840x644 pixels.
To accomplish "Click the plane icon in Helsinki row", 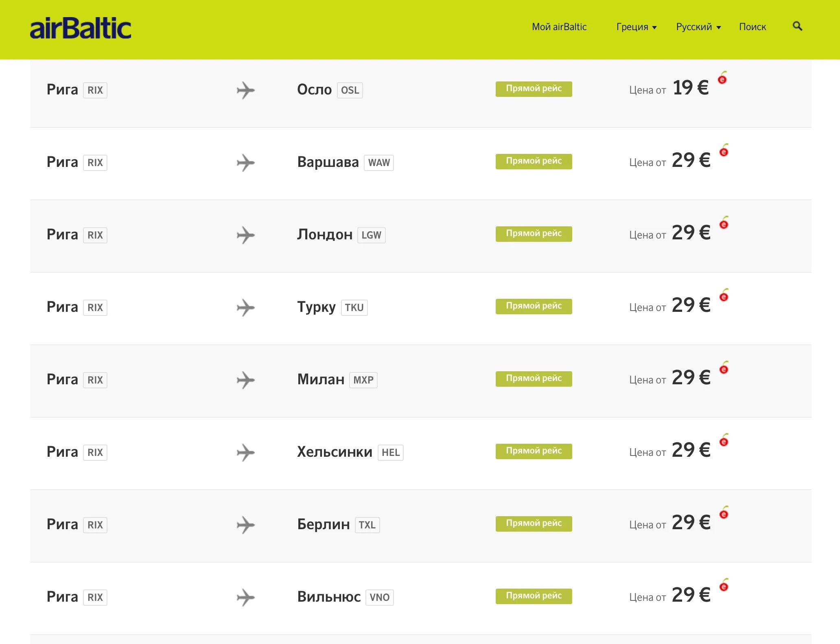I will [x=245, y=453].
